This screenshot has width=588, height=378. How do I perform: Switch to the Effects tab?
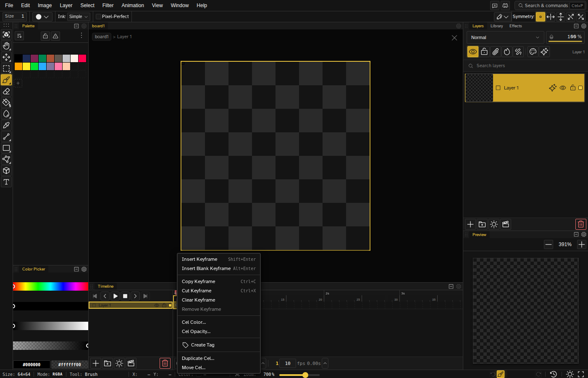point(515,26)
